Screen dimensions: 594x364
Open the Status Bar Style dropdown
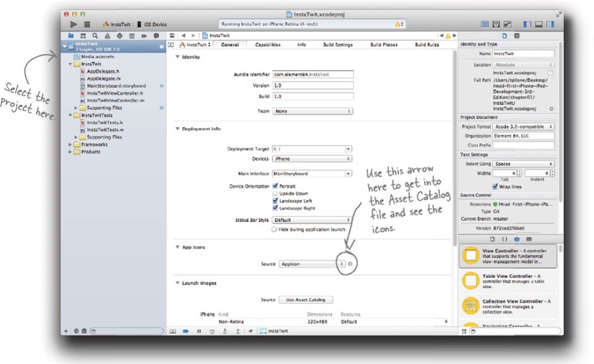pos(312,220)
